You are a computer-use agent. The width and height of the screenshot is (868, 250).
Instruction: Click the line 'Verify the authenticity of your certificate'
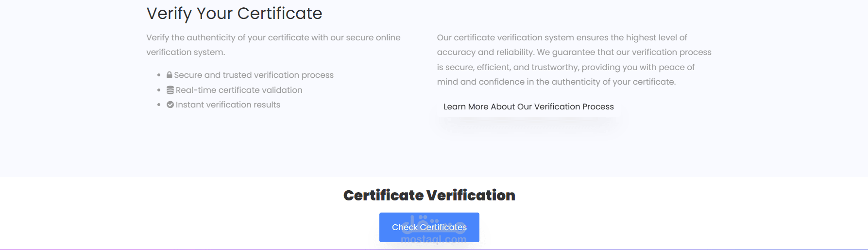(x=273, y=37)
